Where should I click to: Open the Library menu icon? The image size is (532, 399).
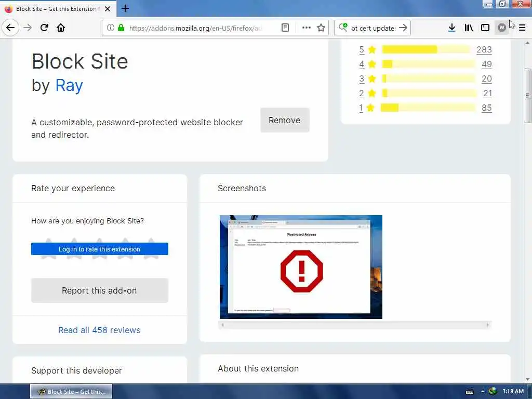pyautogui.click(x=469, y=28)
